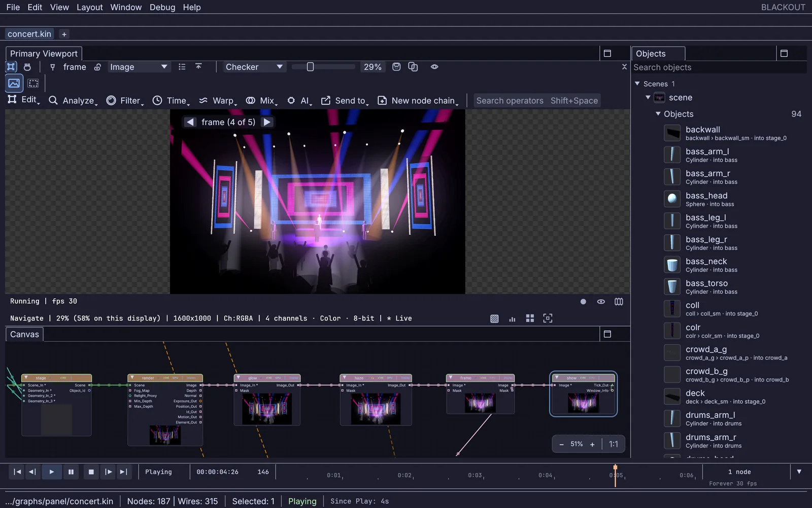Image resolution: width=812 pixels, height=508 pixels.
Task: Open the Edit operators menu
Action: click(23, 100)
